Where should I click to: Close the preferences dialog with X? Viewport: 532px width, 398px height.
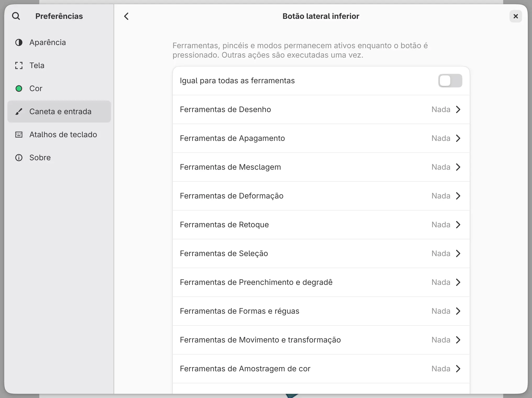point(516,16)
